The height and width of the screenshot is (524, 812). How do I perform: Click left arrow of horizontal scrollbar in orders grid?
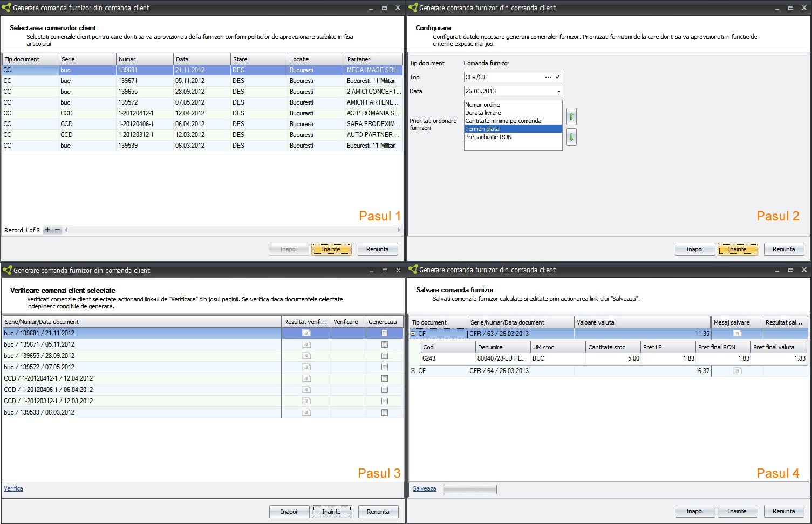66,230
